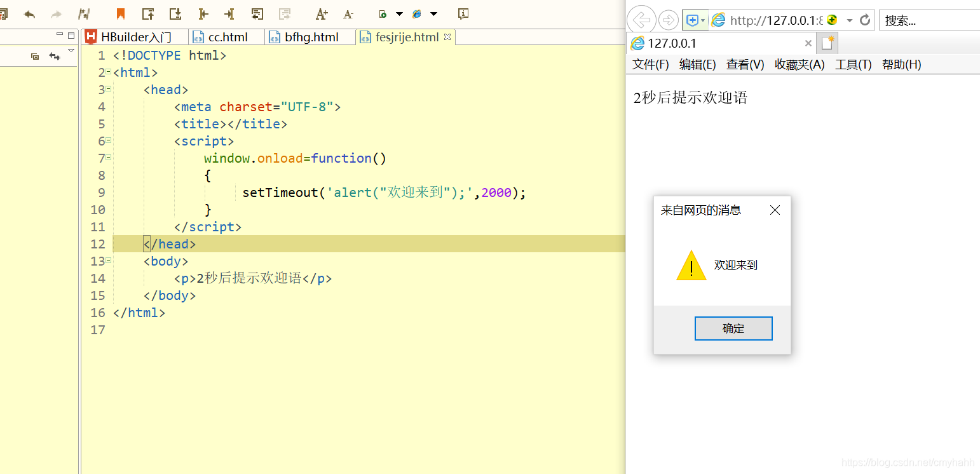The image size is (980, 474).
Task: Click the Undo arrow in HBuilder toolbar
Action: point(29,14)
